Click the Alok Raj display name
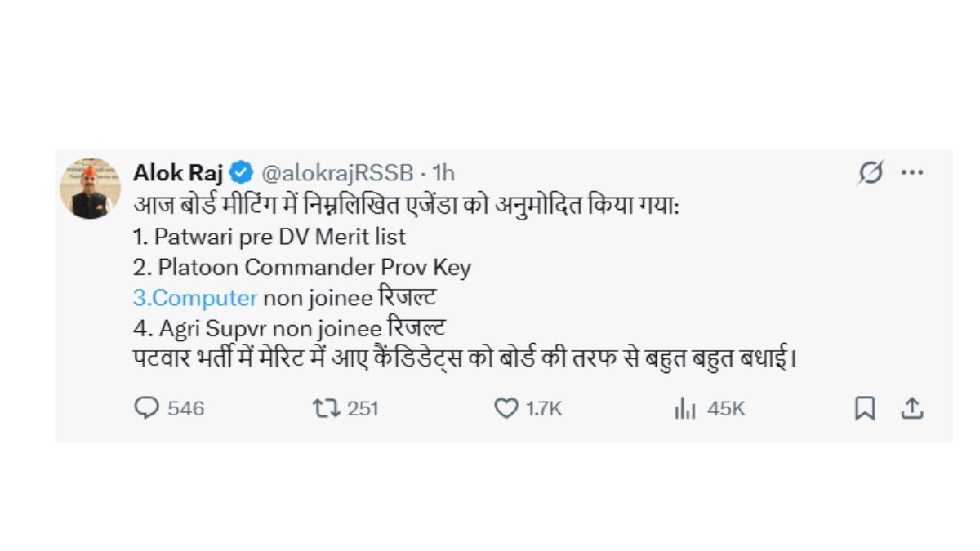This screenshot has width=980, height=551. click(178, 173)
